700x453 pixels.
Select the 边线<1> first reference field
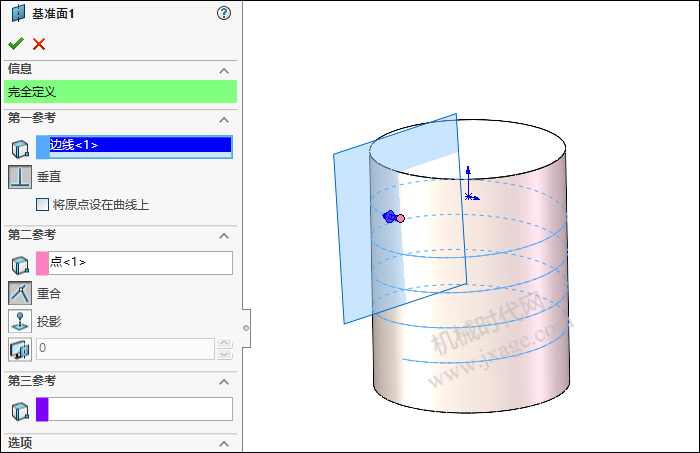tap(140, 147)
